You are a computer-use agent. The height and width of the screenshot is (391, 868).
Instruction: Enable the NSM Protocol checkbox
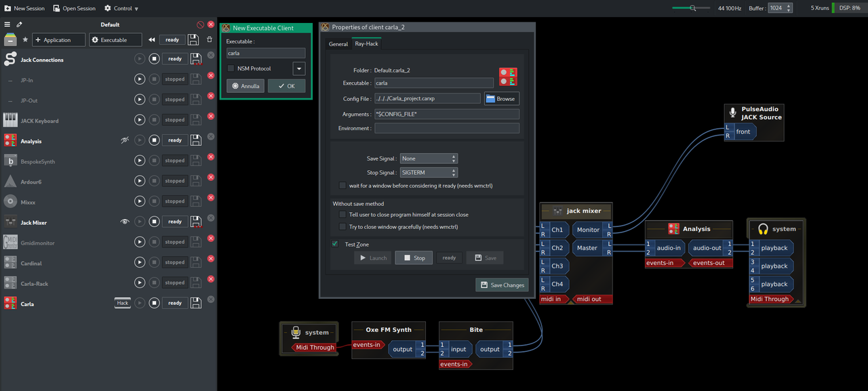pos(231,68)
